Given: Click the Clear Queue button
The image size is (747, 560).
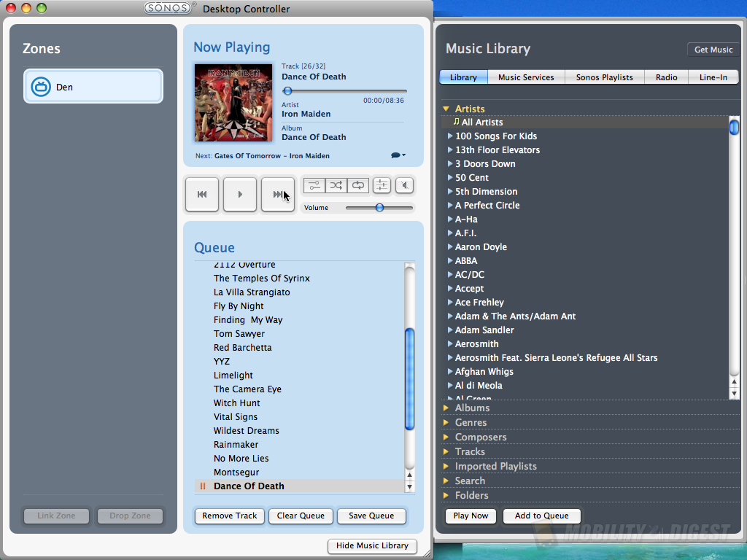Looking at the screenshot, I should tap(301, 516).
